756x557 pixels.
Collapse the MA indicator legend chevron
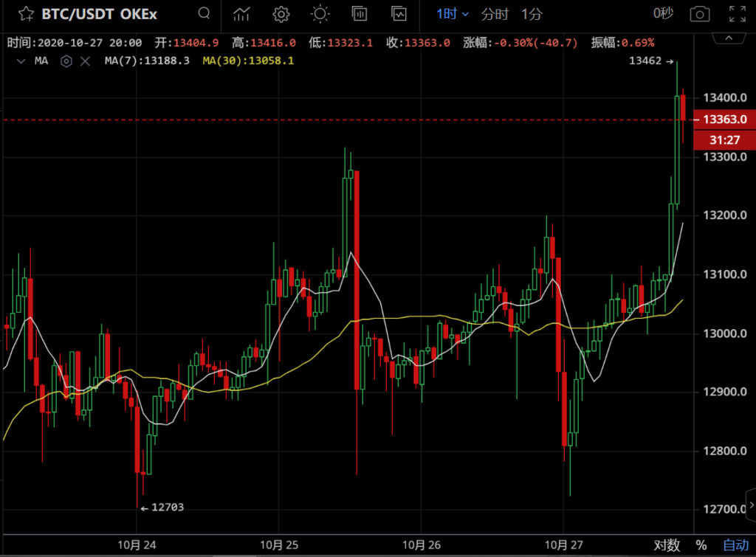coord(21,61)
